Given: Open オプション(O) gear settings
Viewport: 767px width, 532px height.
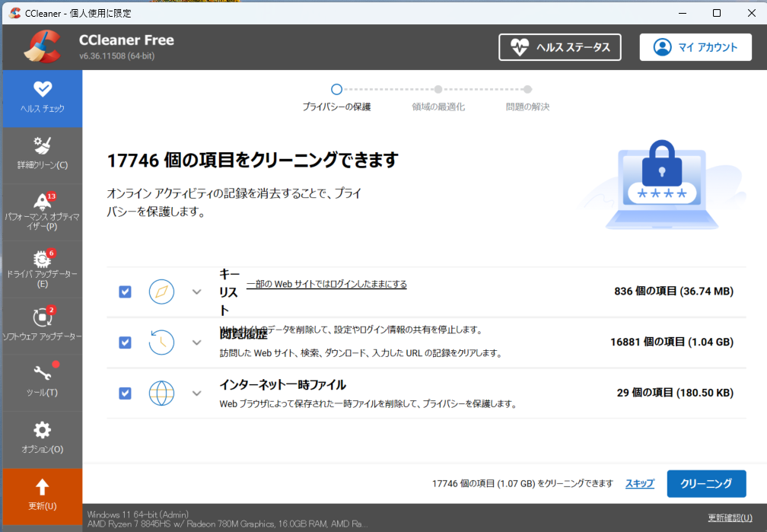Looking at the screenshot, I should click(x=43, y=439).
